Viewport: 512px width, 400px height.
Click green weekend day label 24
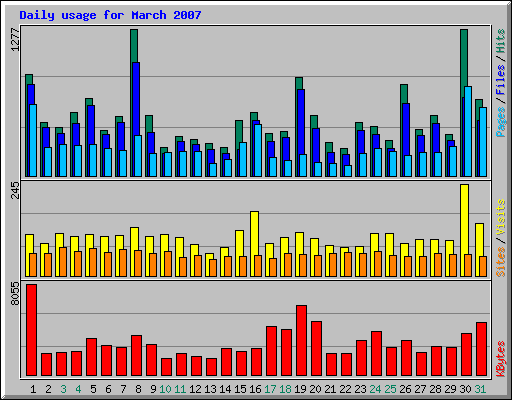click(375, 389)
